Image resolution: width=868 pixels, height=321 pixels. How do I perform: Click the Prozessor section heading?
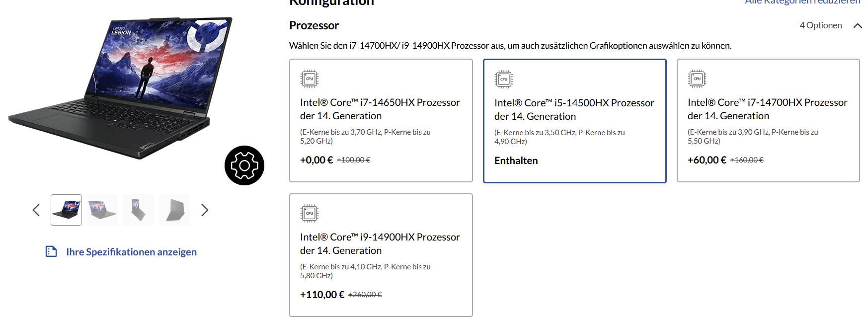(314, 25)
